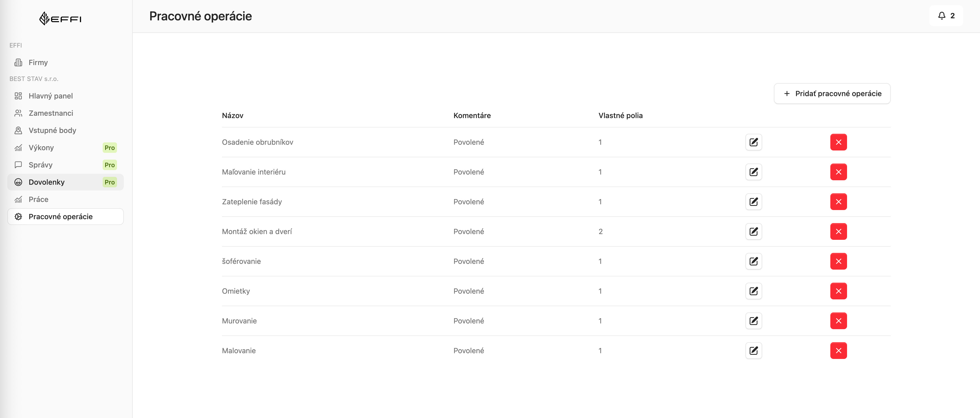This screenshot has width=980, height=418.
Task: Click the Osadenie obrubníkov row name
Action: [257, 142]
